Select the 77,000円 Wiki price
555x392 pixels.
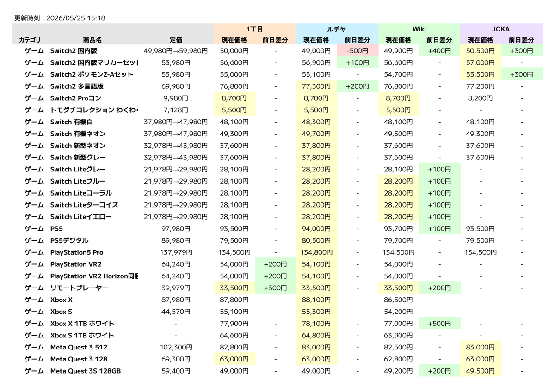tap(399, 323)
